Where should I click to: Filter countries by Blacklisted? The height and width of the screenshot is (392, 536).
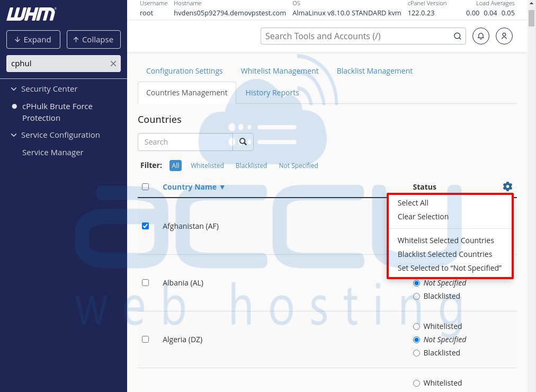pos(251,165)
